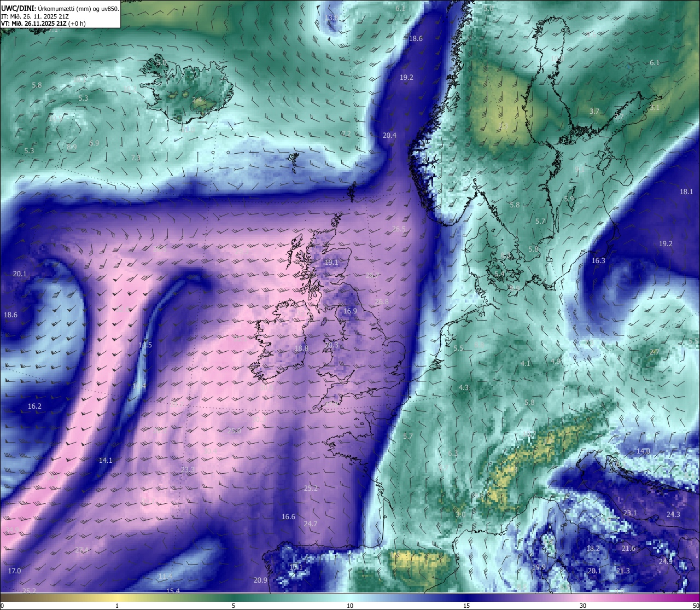
Task: Click the 4.3 value over Belgium
Action: click(463, 387)
